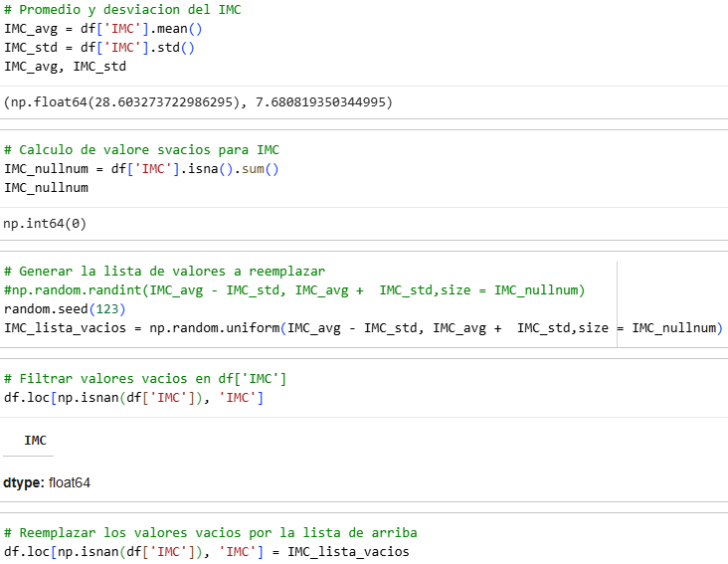
Task: Click the 'IMC_avg, IMC_std' expression line
Action: click(65, 67)
